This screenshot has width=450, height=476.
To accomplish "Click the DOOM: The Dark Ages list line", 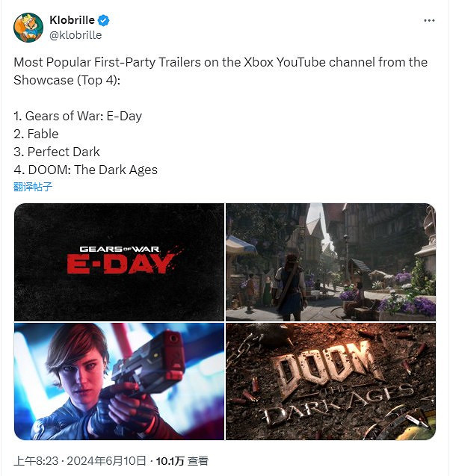I will (x=86, y=170).
